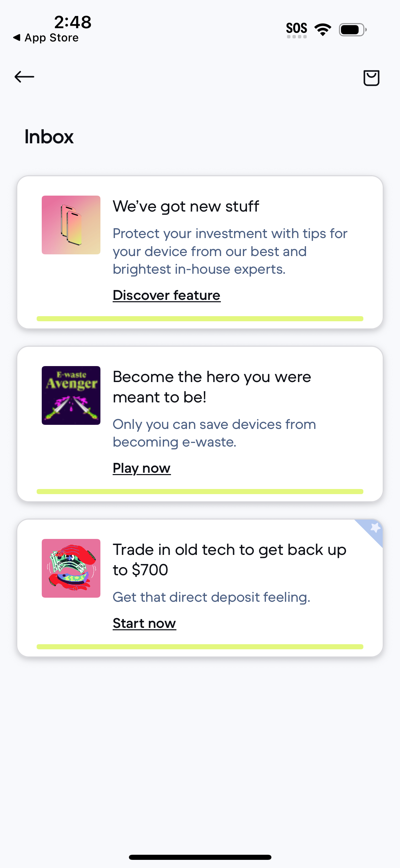Select the phones thumbnail on the new stuff card
This screenshot has width=400, height=868.
(71, 224)
